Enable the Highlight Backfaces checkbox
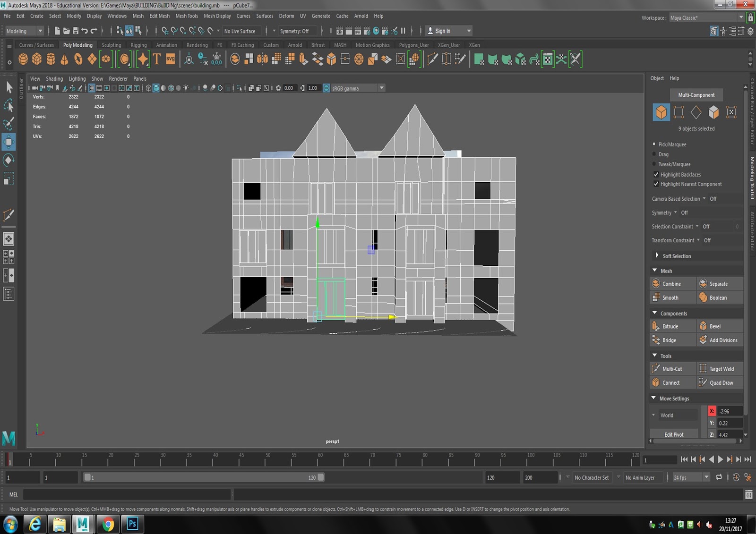The height and width of the screenshot is (534, 756). 656,174
